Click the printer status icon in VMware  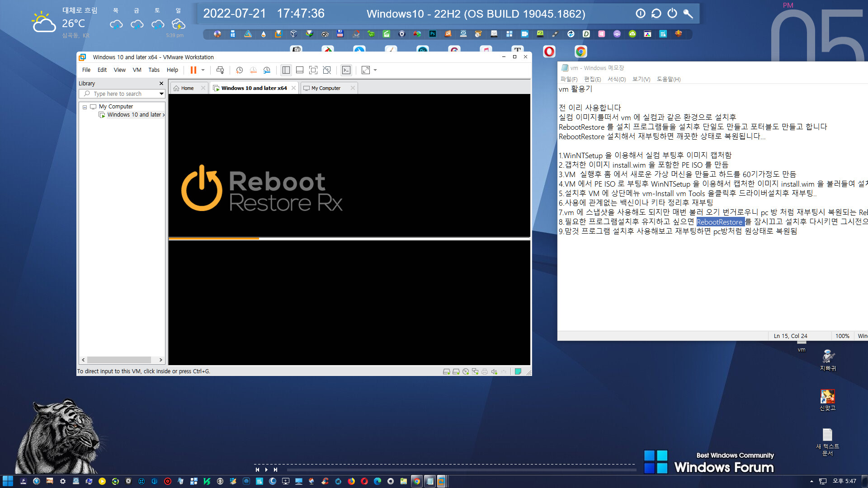(x=485, y=371)
